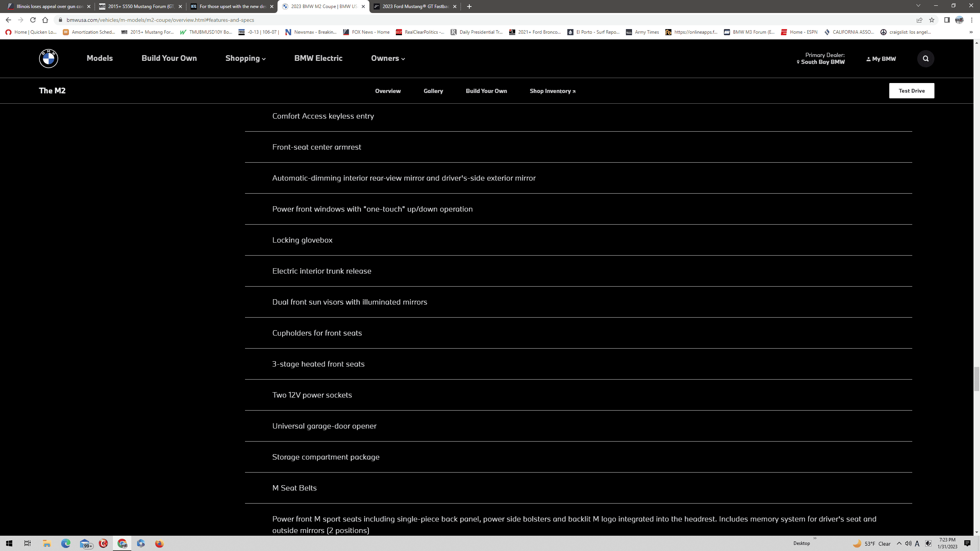
Task: Open the BMW M3 Forum bookmark
Action: tap(749, 32)
